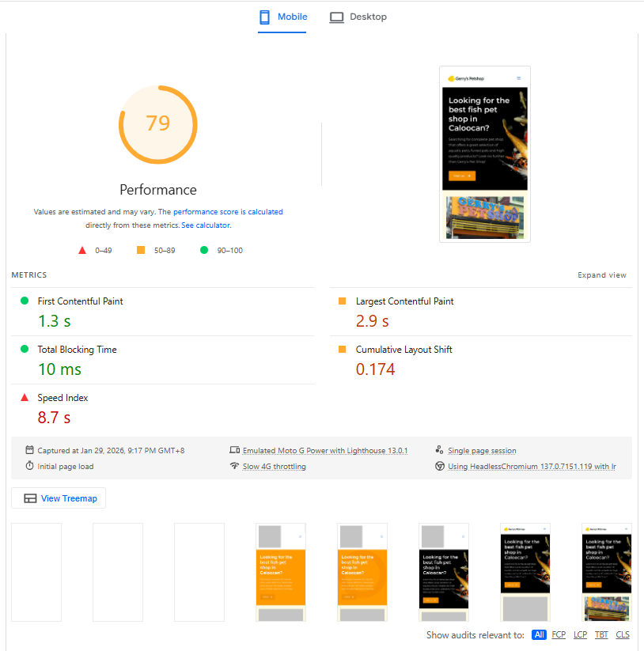Click the treemap icon
Viewport: 644px width, 651px height.
[x=30, y=498]
